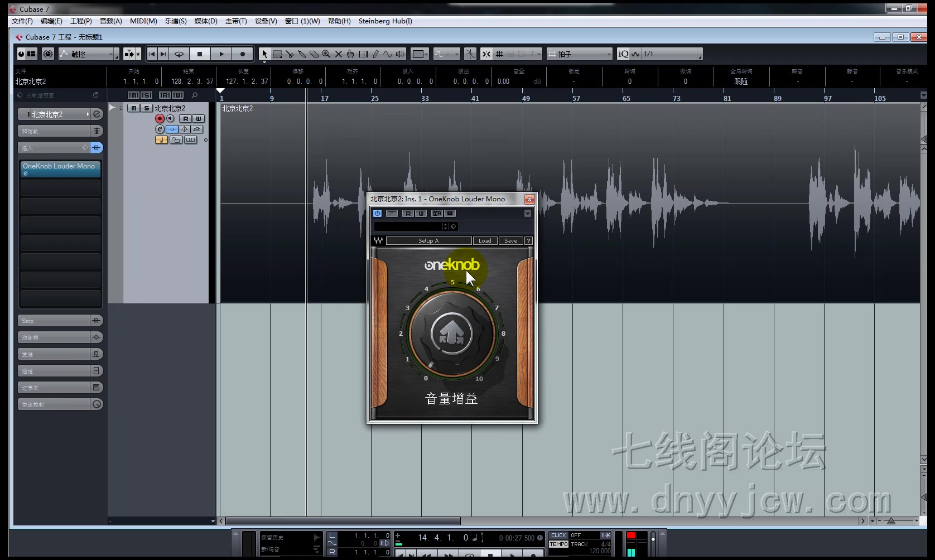Toggle Monitor speaker on 北京北京2 track

[x=171, y=119]
